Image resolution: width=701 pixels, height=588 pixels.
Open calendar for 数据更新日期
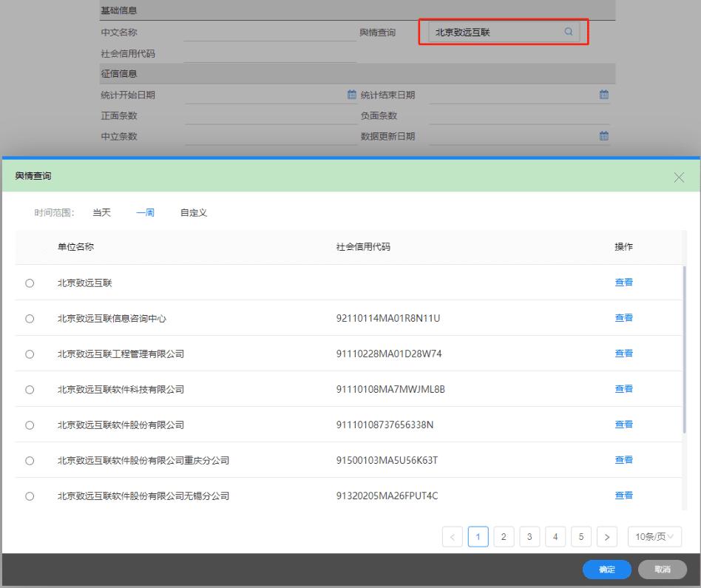tap(604, 136)
